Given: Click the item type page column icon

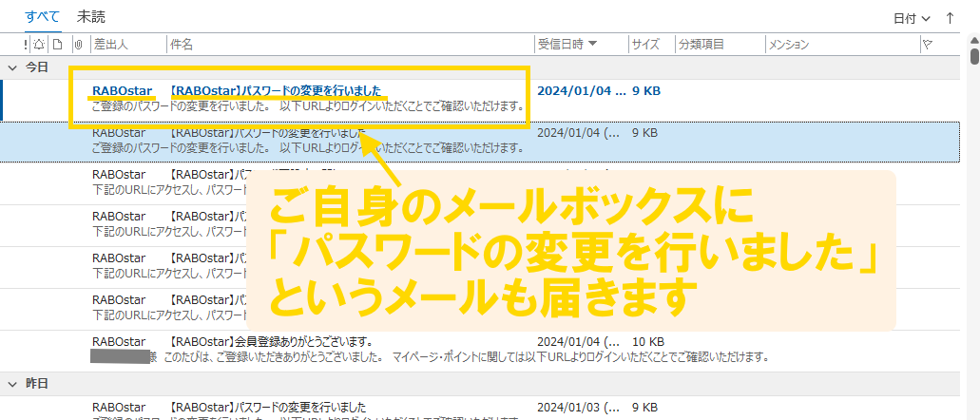Looking at the screenshot, I should [57, 44].
